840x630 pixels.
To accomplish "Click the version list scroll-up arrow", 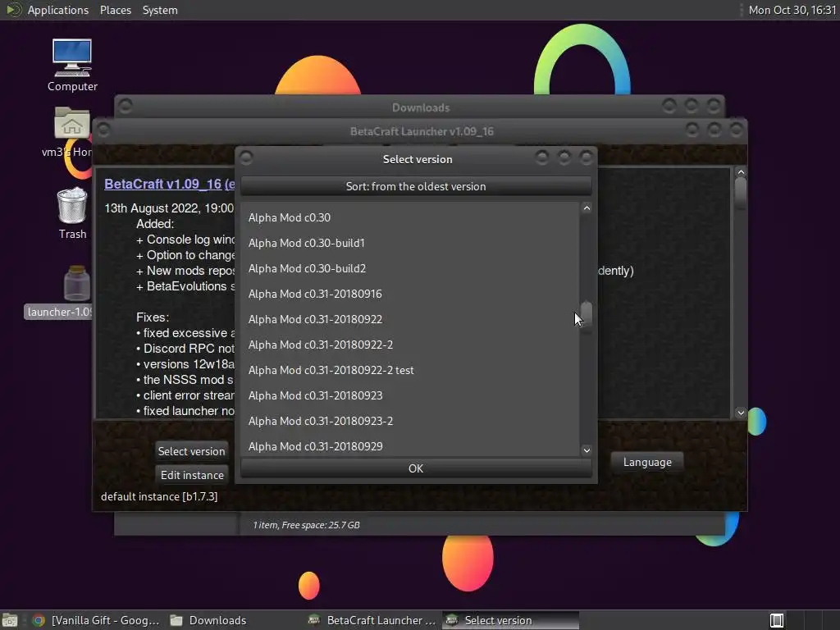I will 587,208.
